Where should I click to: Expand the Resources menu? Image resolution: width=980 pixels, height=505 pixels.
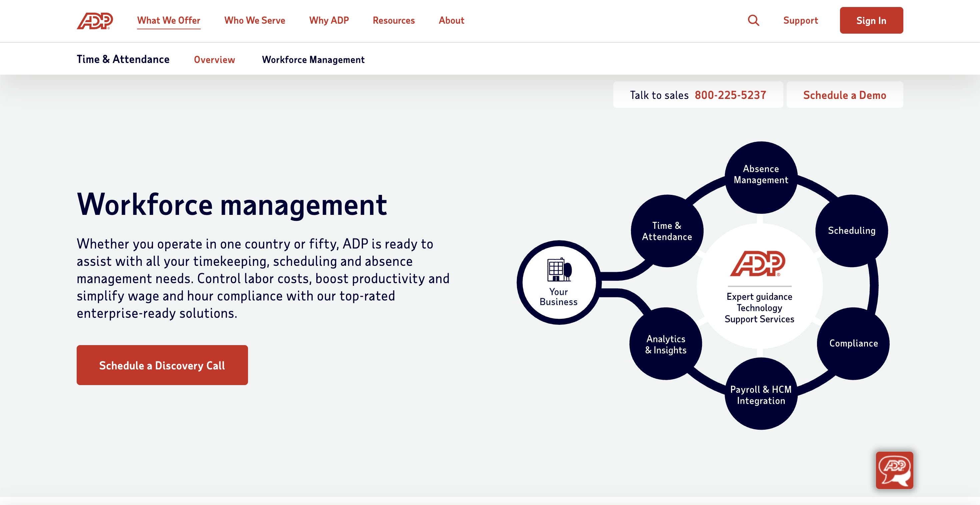pyautogui.click(x=394, y=20)
